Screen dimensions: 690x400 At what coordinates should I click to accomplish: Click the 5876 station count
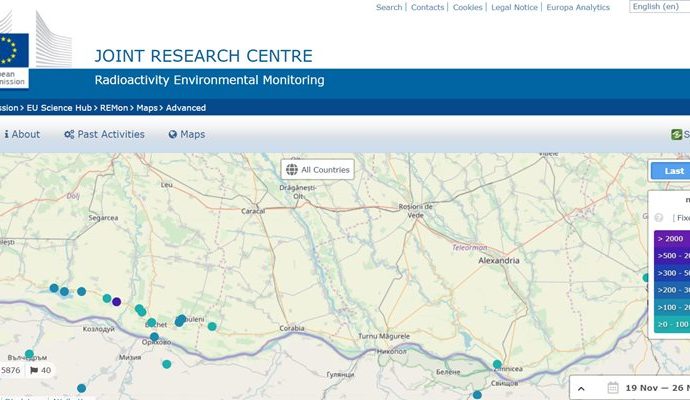tap(11, 370)
